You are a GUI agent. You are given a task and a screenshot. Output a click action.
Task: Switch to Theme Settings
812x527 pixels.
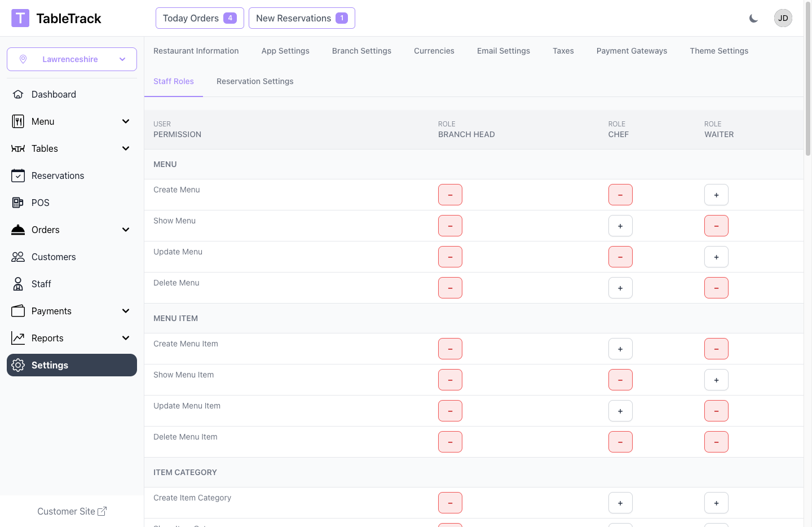pos(719,51)
